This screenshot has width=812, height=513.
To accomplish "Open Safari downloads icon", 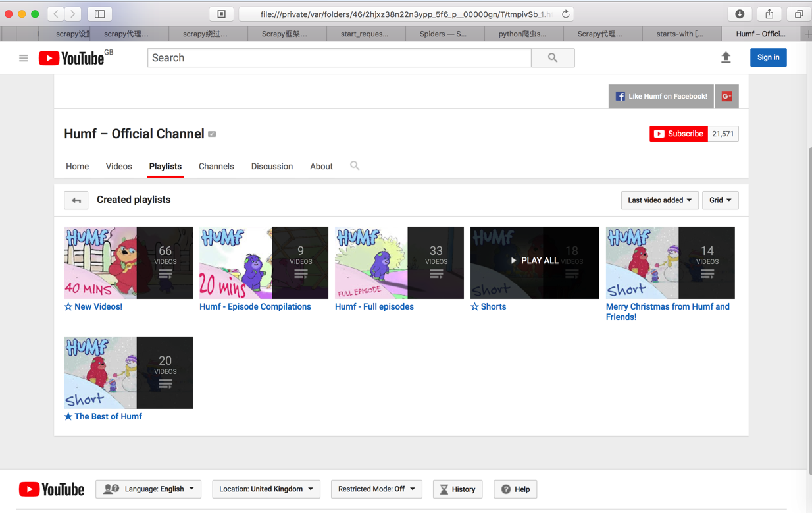I will [740, 14].
